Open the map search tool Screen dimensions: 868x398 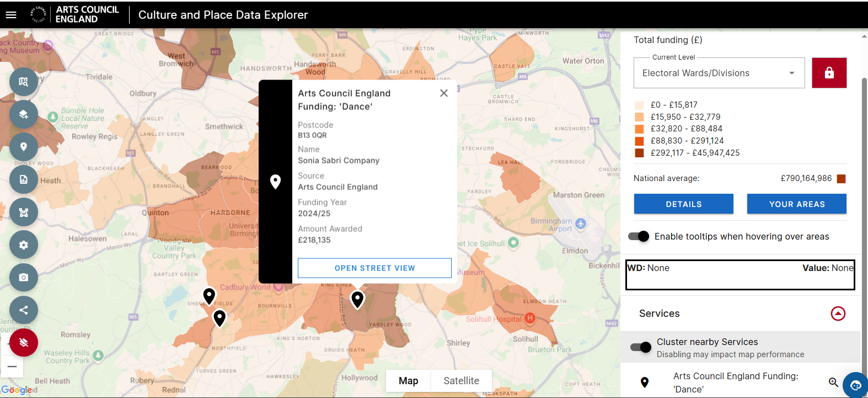(24, 82)
